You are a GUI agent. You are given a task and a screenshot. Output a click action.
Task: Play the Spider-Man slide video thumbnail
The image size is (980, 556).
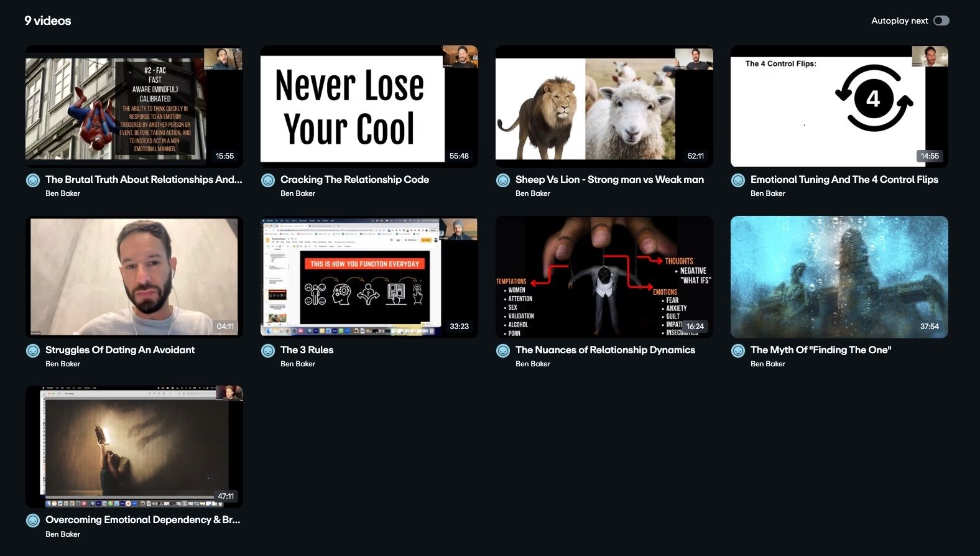(134, 106)
